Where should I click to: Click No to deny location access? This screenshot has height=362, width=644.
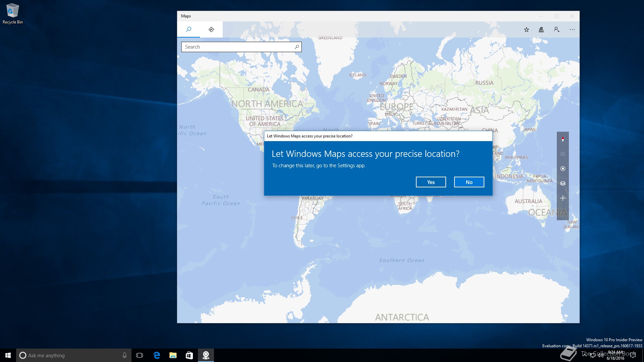click(469, 182)
